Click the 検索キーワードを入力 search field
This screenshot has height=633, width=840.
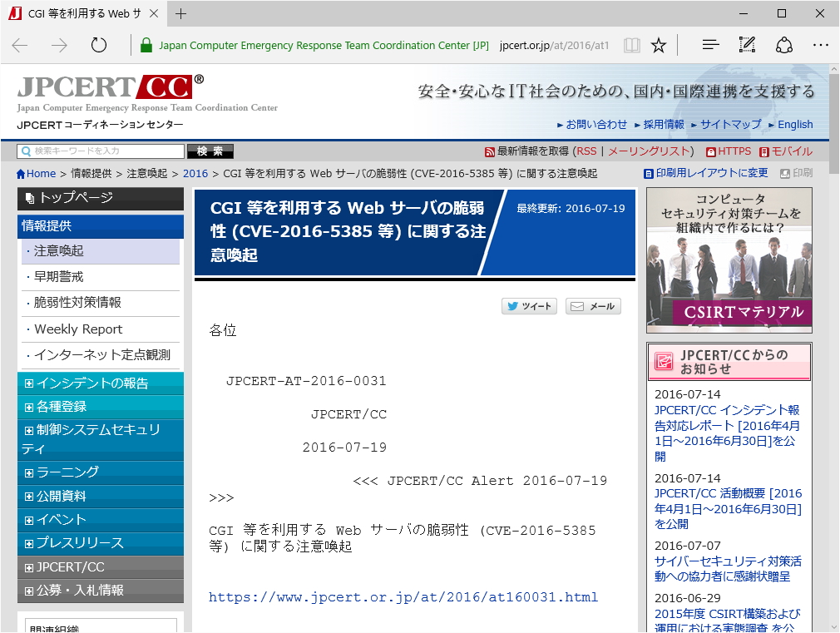[100, 151]
